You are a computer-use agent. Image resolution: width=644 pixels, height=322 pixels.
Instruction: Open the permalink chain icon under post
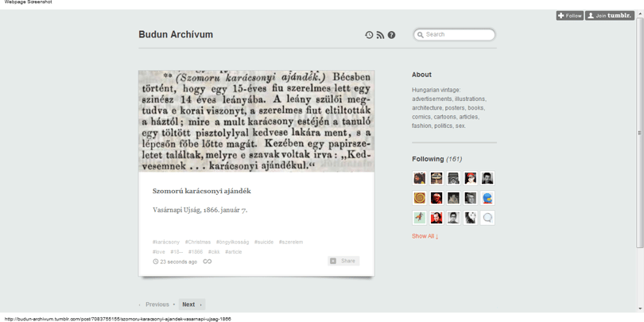(208, 262)
